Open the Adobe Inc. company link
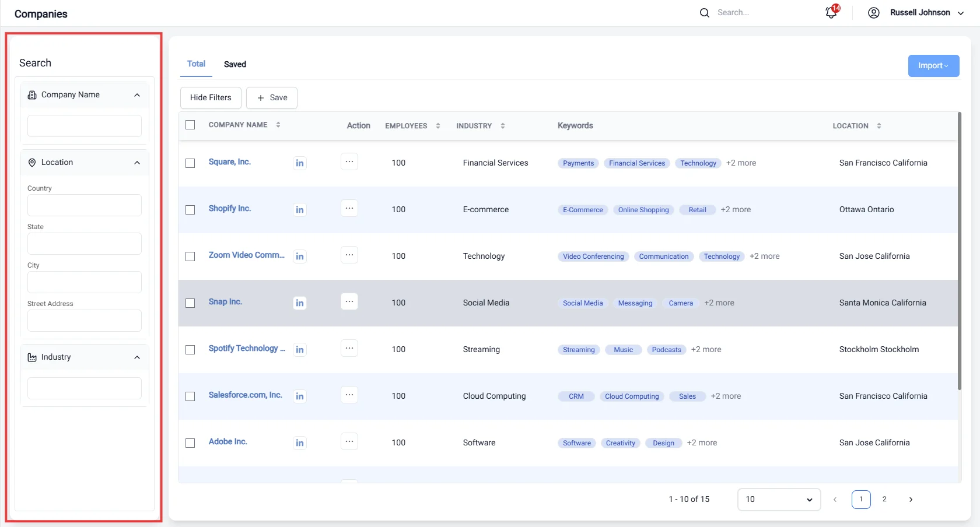Screen dimensions: 980x527 228,442
